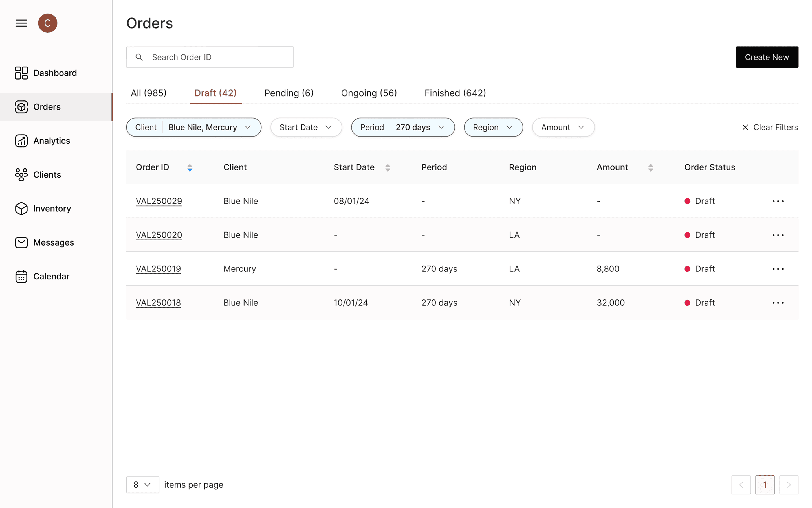Click the Create New button
Screen dimensions: 812x508
767,57
